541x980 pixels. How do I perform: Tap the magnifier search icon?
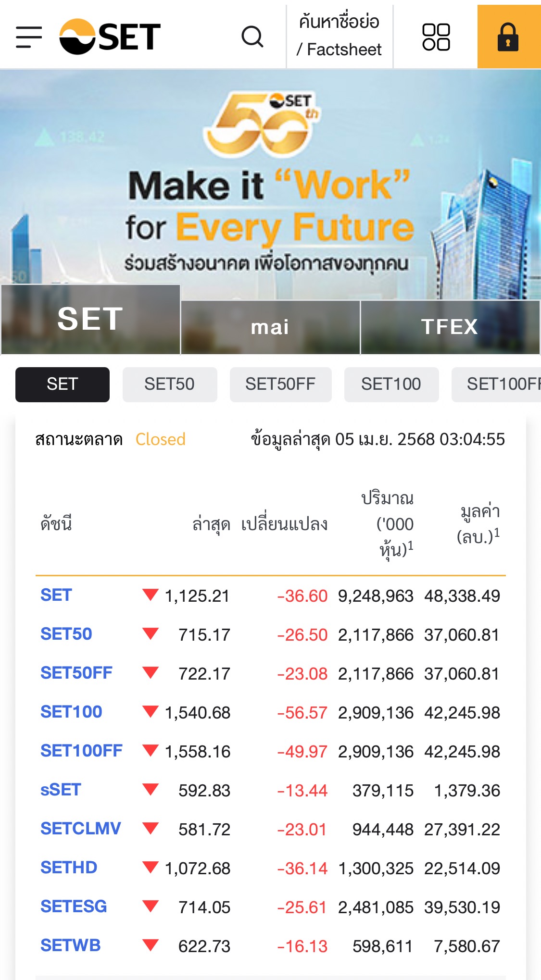(252, 37)
